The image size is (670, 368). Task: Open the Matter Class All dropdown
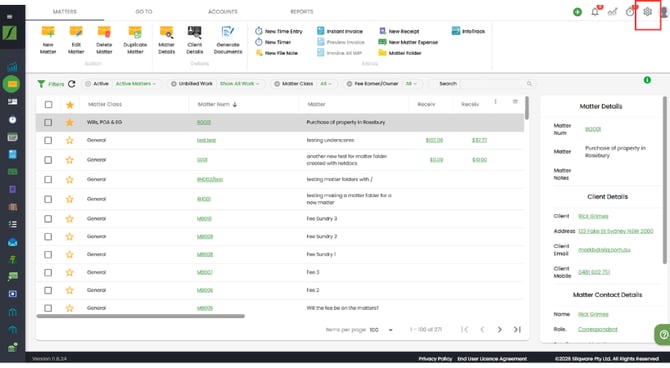(326, 84)
